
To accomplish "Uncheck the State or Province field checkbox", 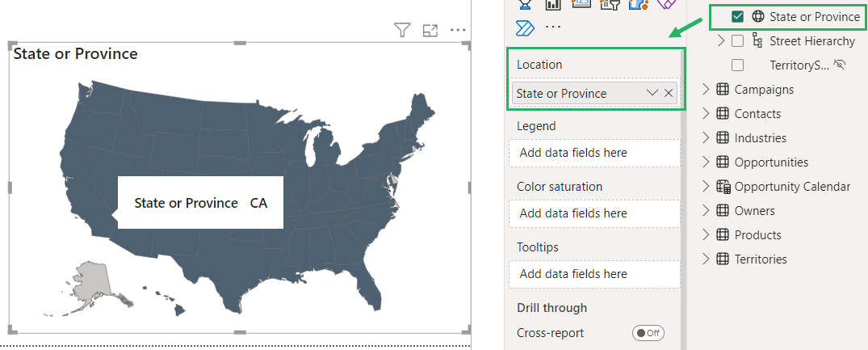I will pyautogui.click(x=737, y=16).
